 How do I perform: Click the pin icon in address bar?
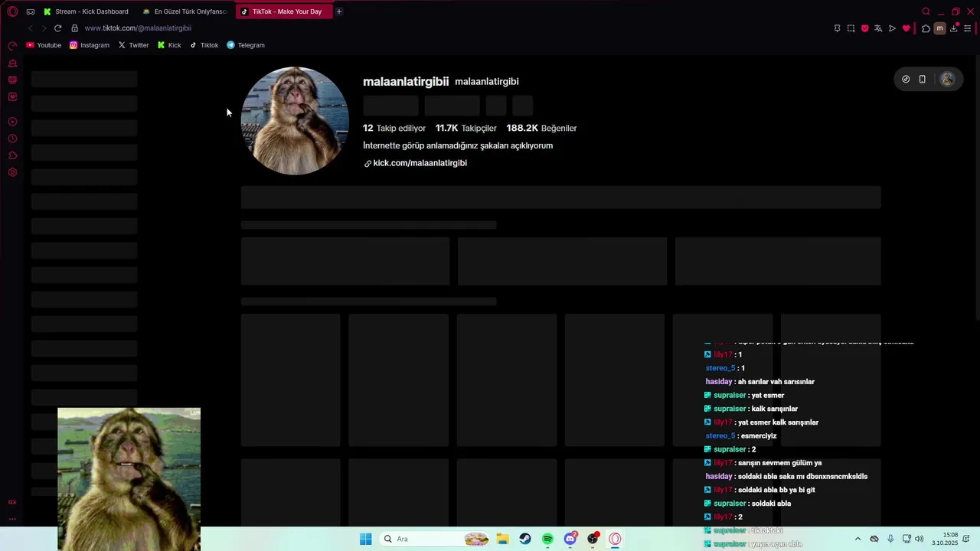(x=837, y=28)
